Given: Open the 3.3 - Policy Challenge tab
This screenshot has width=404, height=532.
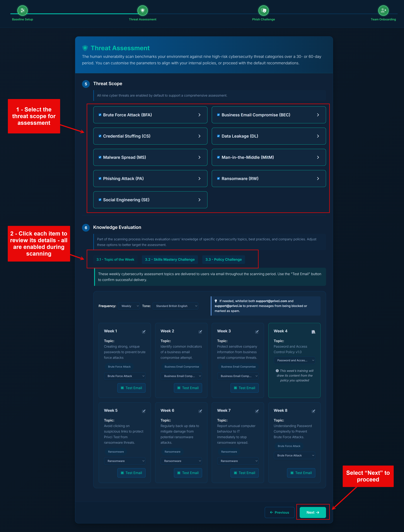Looking at the screenshot, I should pos(223,260).
